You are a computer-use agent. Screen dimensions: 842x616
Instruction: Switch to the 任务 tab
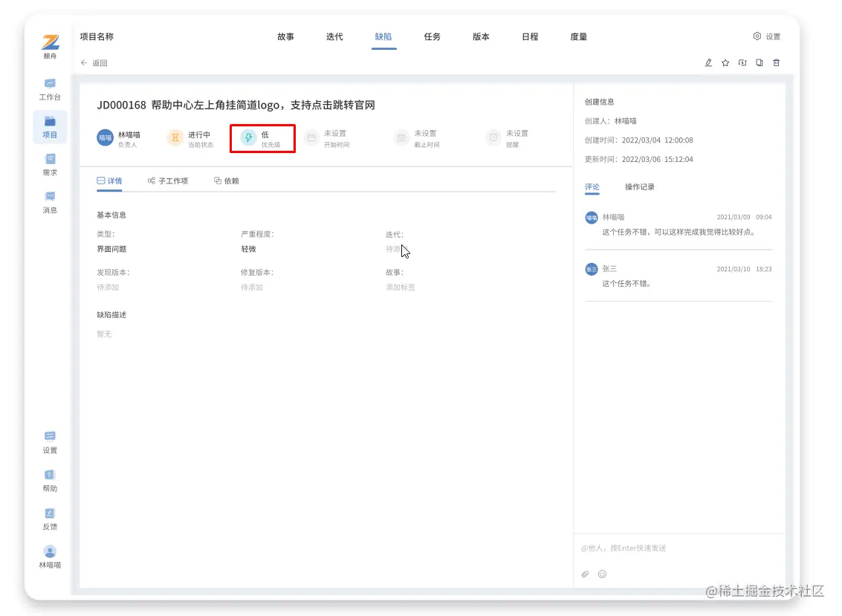pyautogui.click(x=432, y=36)
